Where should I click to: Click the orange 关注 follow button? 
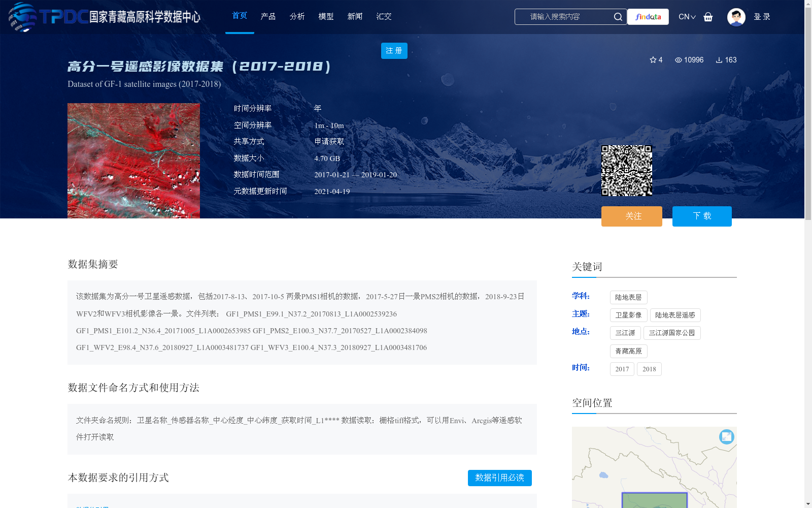tap(632, 216)
